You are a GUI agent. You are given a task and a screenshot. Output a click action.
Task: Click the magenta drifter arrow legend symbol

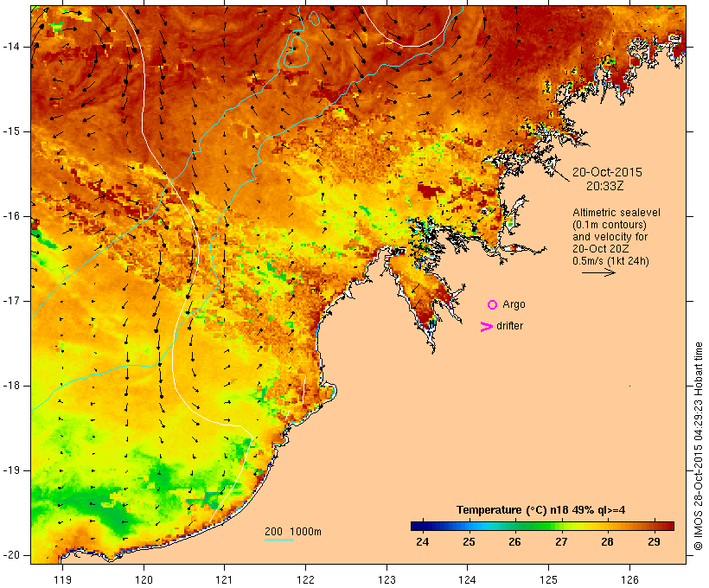[x=487, y=327]
